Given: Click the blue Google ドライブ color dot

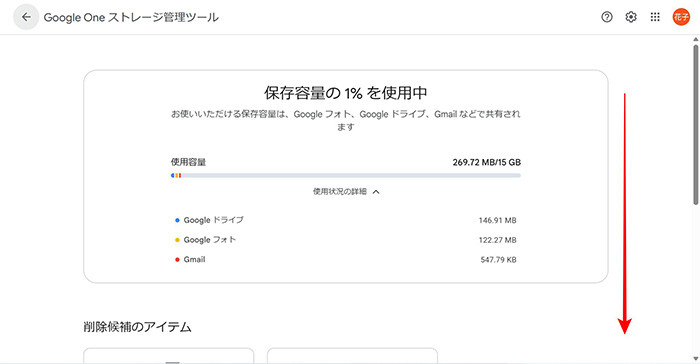Looking at the screenshot, I should pos(177,220).
